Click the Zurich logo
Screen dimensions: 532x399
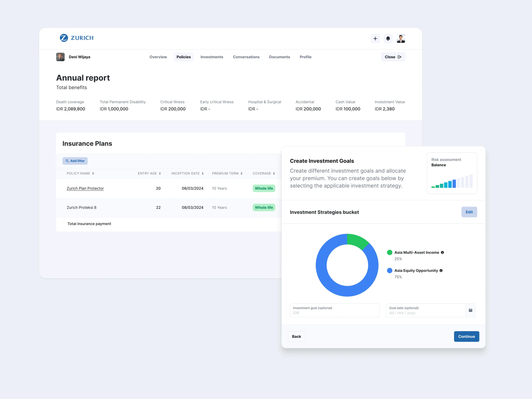76,38
